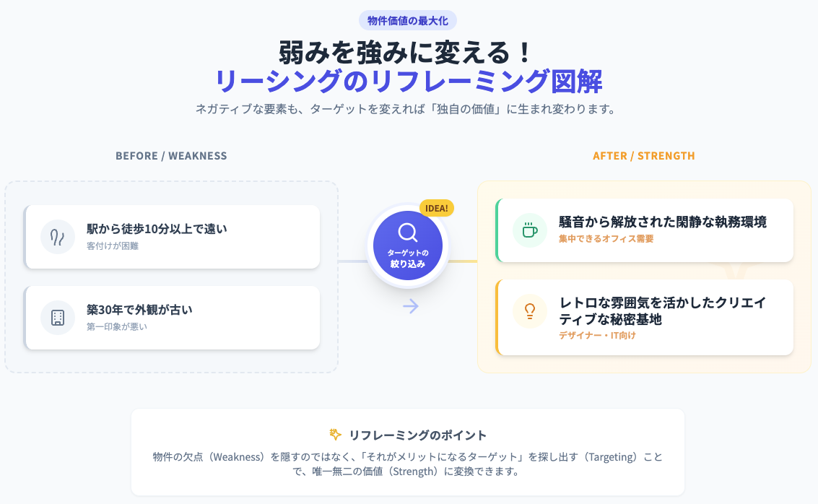Click the リーシングのリフレーミング図解 title
The height and width of the screenshot is (504, 818).
[x=409, y=81]
